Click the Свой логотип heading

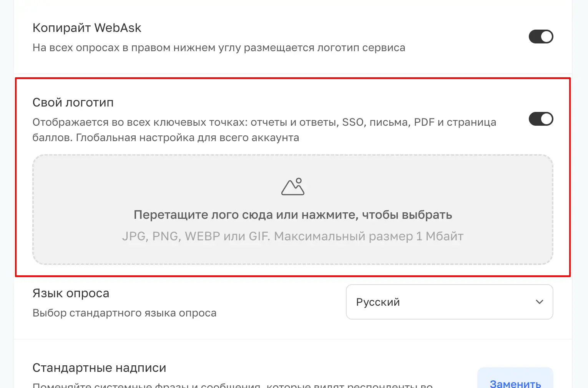click(73, 102)
